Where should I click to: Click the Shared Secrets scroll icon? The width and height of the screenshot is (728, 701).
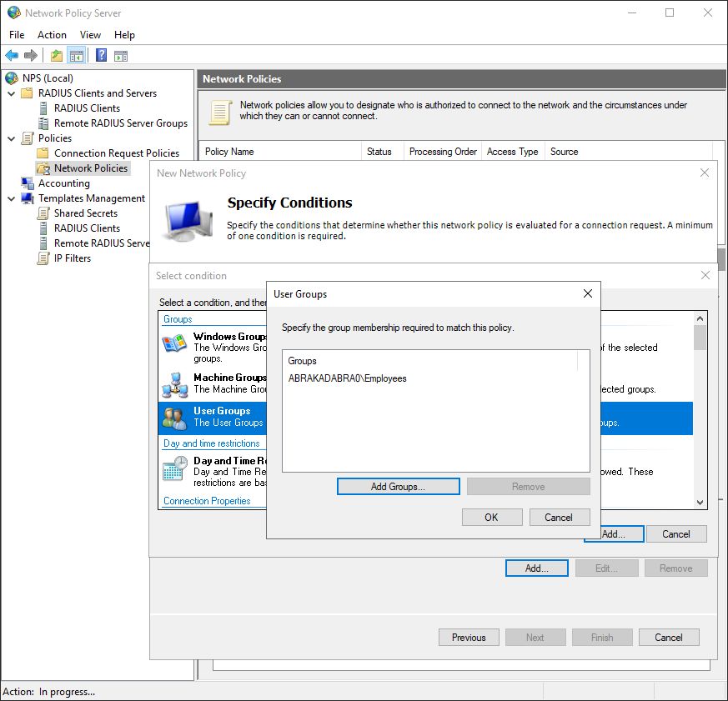[43, 213]
